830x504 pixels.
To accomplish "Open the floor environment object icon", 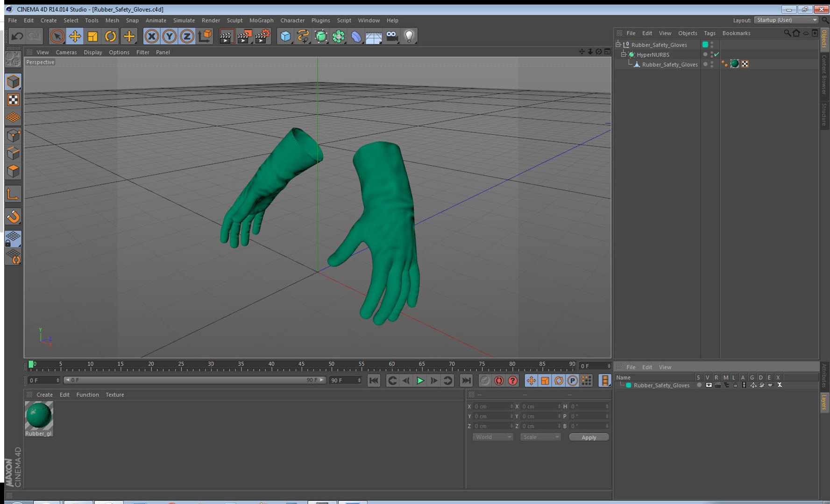I will 374,36.
